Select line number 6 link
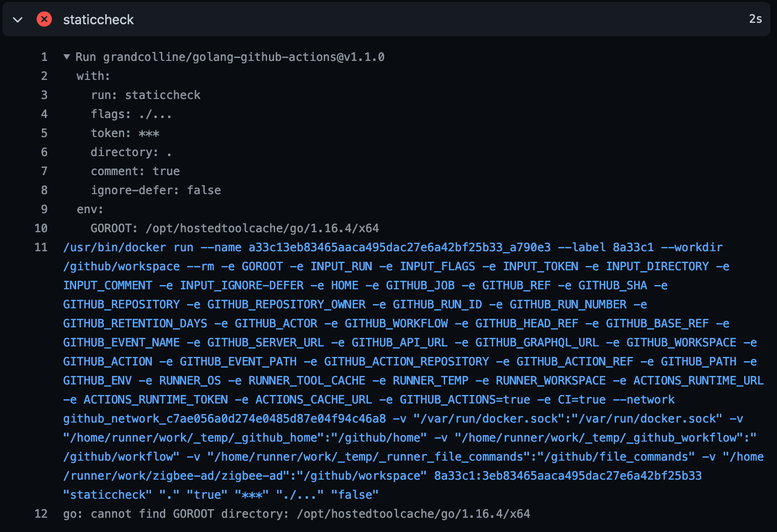 point(44,152)
